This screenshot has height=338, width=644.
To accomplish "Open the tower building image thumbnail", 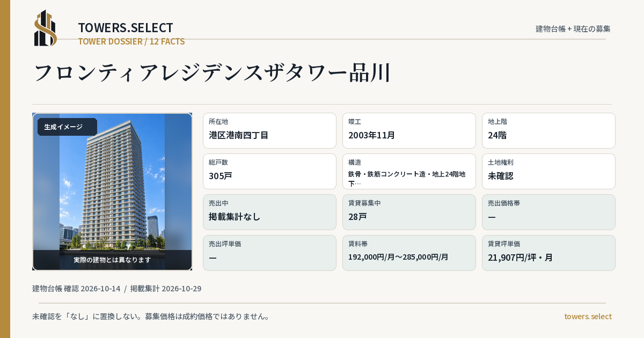I will pos(112,192).
